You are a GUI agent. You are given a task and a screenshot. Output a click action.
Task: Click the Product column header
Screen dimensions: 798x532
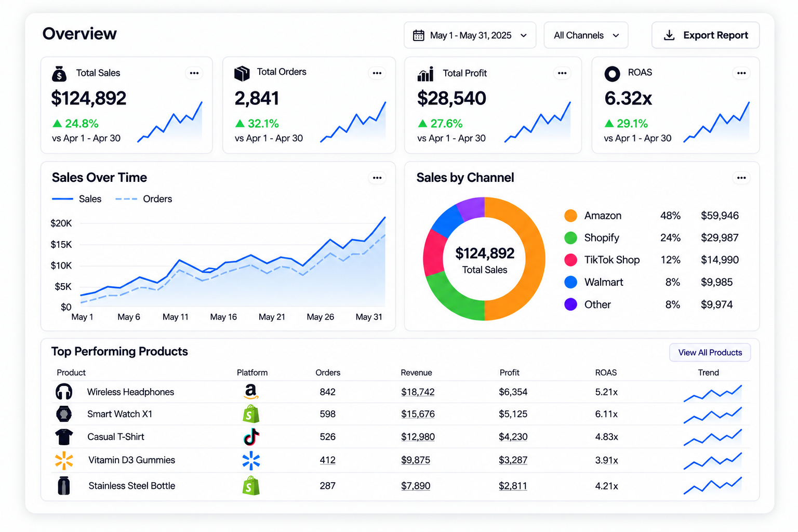[71, 373]
